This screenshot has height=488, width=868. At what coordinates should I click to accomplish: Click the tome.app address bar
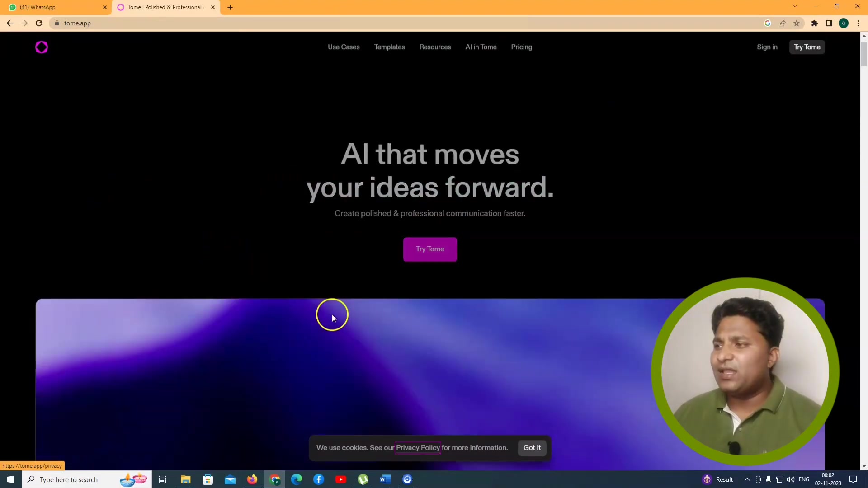point(407,23)
